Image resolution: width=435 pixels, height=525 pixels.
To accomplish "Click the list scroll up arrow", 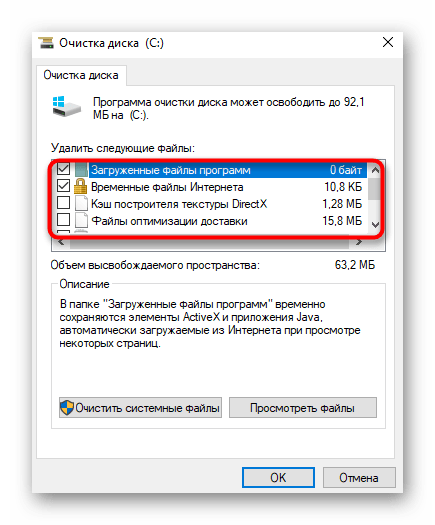I will coord(375,170).
